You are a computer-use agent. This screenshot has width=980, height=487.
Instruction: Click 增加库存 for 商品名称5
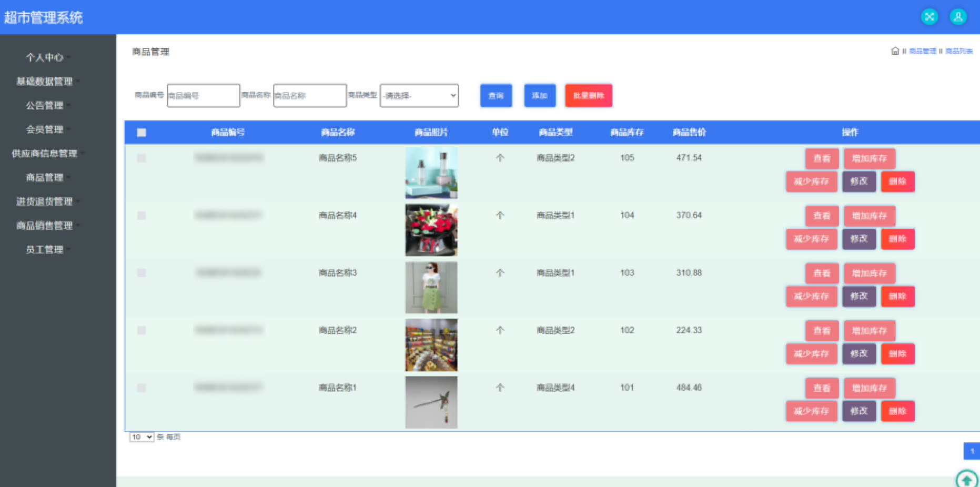tap(870, 158)
